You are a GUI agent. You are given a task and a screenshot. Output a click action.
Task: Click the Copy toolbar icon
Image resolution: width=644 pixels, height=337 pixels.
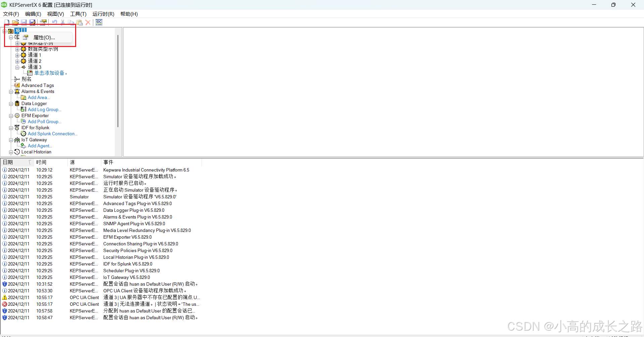tap(71, 22)
